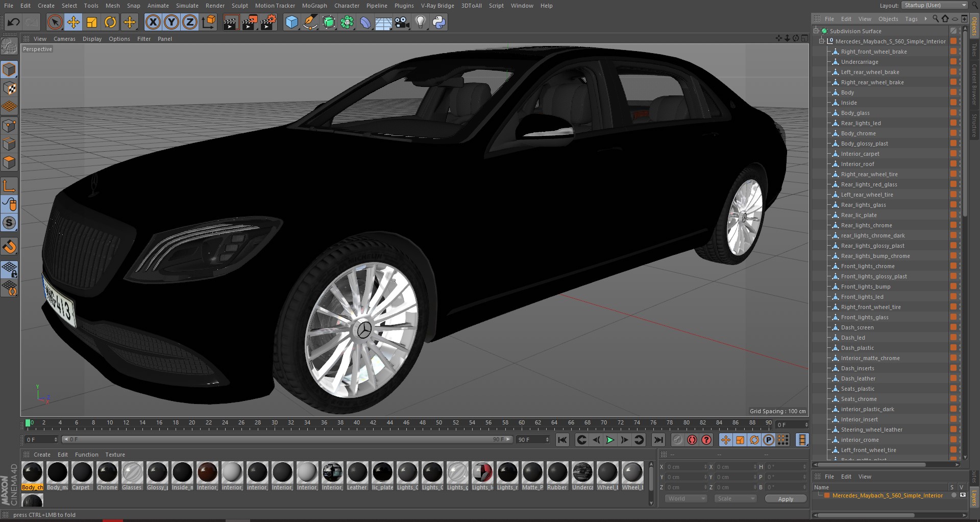Switch to Polygons mode

point(9,162)
